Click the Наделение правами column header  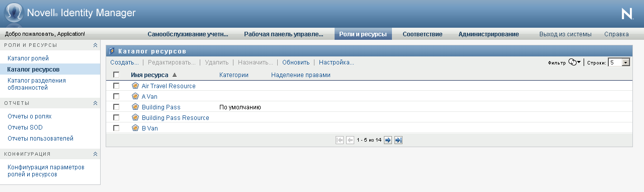pyautogui.click(x=301, y=75)
